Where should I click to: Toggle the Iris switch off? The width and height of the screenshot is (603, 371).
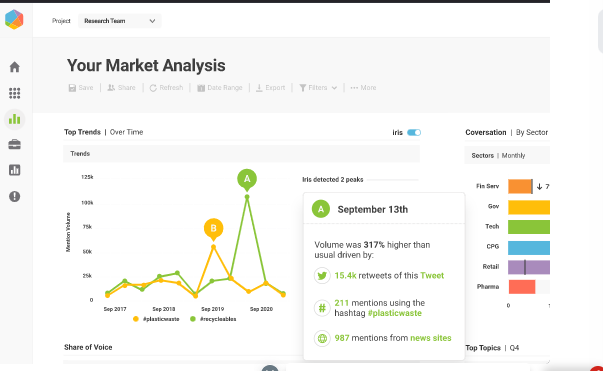(414, 133)
